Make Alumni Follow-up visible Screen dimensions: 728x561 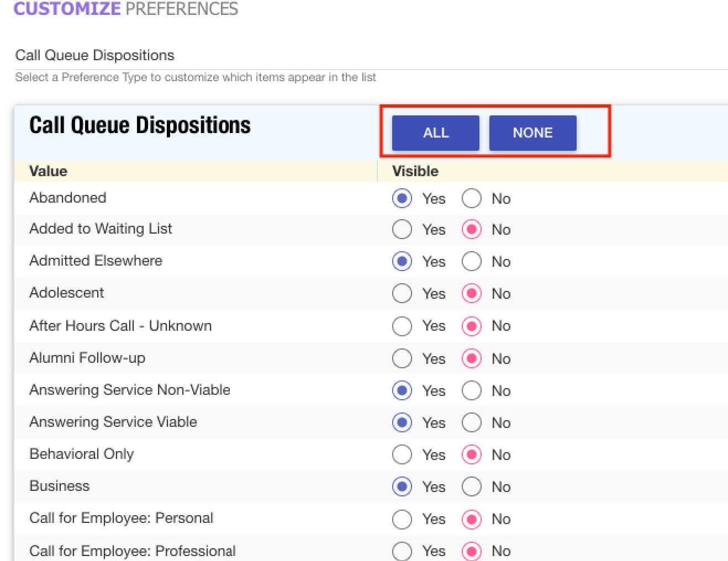[x=402, y=358]
